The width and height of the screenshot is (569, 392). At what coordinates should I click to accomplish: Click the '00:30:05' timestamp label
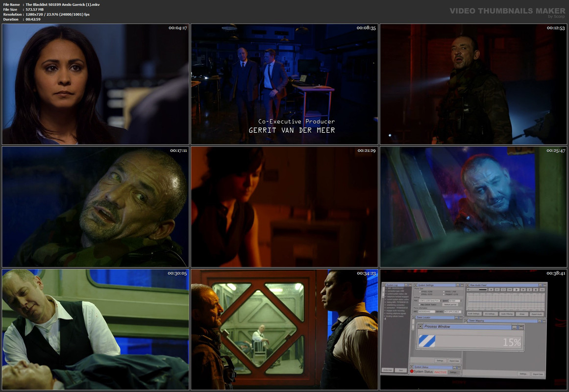click(177, 273)
